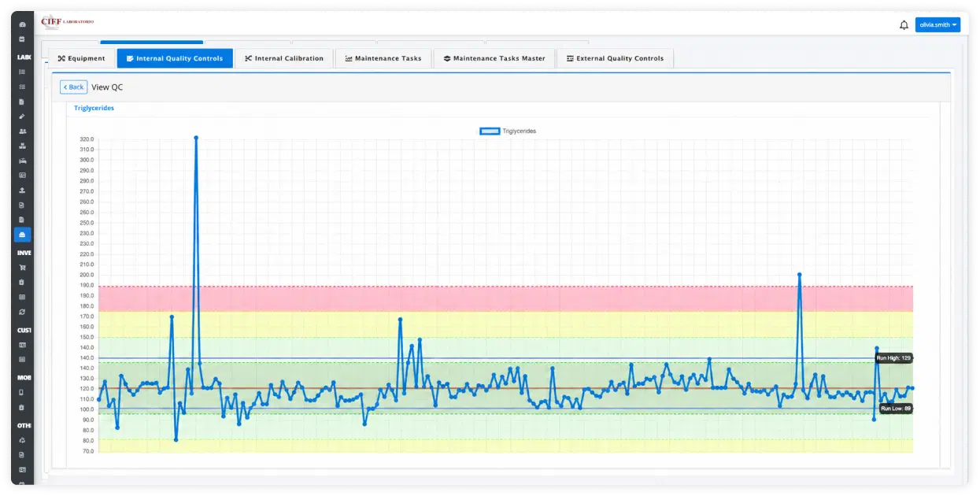Toggle the Triglycerides legend series

click(508, 131)
